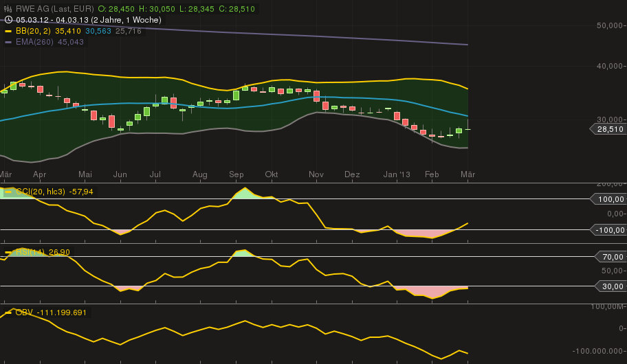Click the yellow OBV legend marker
Image resolution: width=627 pixels, height=364 pixels.
pos(8,312)
